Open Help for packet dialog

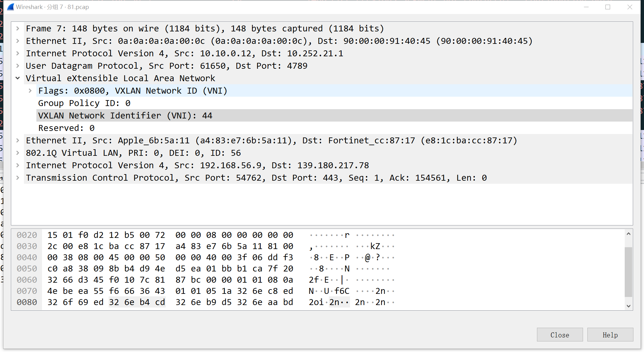coord(610,335)
